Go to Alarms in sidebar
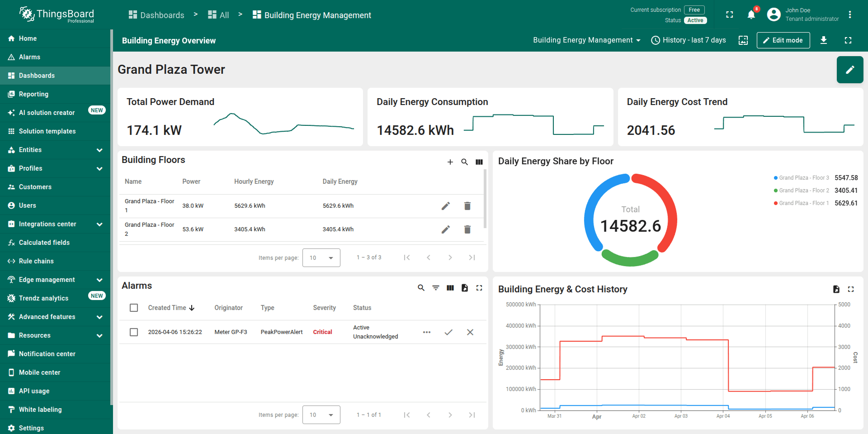The image size is (868, 434). [x=29, y=57]
